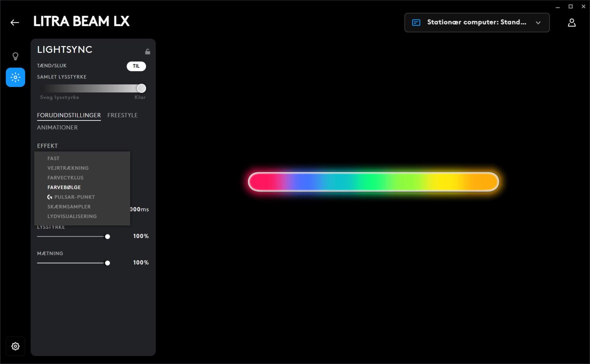Click the LYSSTYRKE 100% value
This screenshot has width=590, height=364.
(x=141, y=236)
